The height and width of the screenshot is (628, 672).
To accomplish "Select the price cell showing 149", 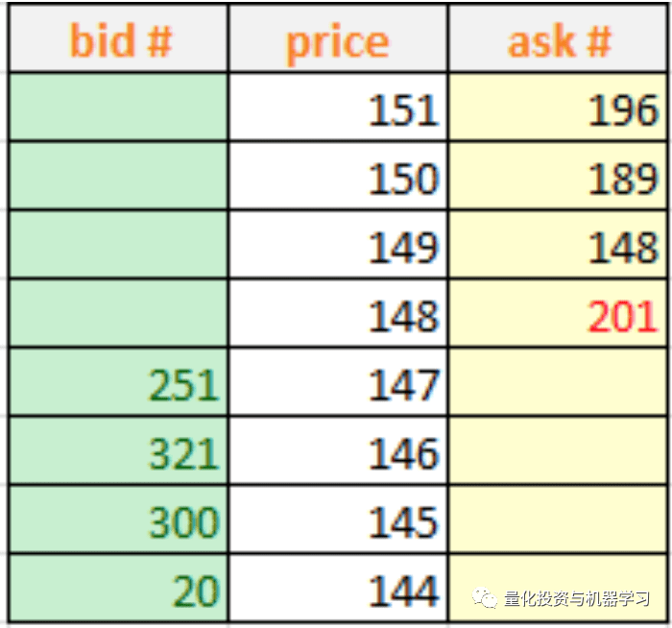I will [x=338, y=244].
